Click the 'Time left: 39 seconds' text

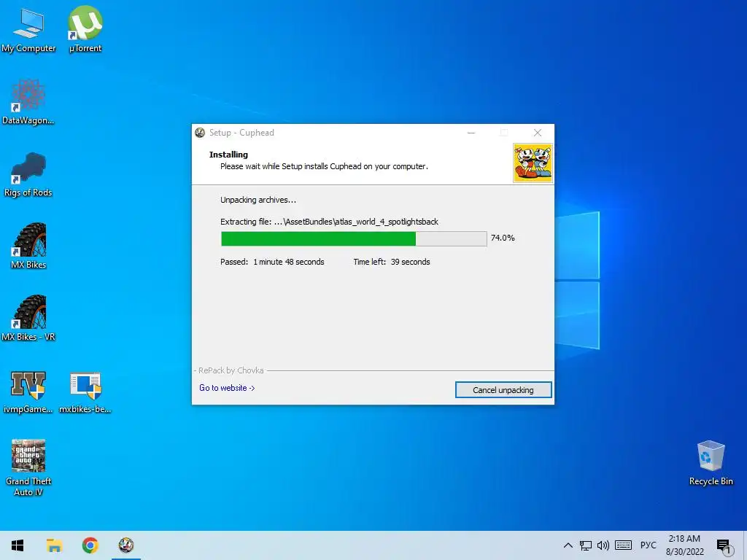tap(392, 262)
